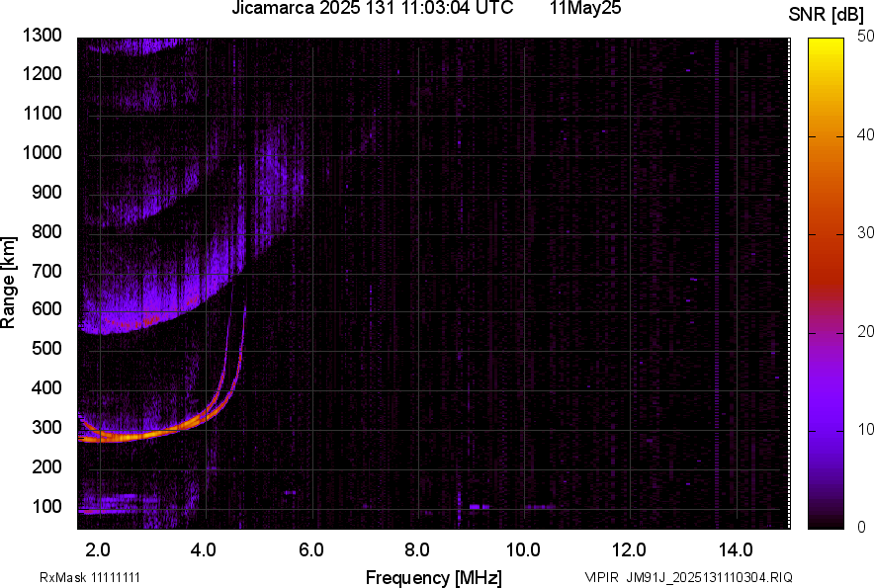Click the range tick label '800'
This screenshot has width=874, height=588.
pos(46,231)
